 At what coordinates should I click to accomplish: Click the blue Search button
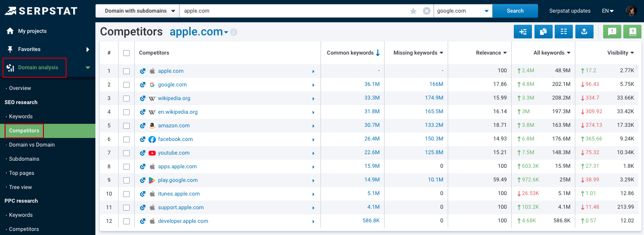515,11
